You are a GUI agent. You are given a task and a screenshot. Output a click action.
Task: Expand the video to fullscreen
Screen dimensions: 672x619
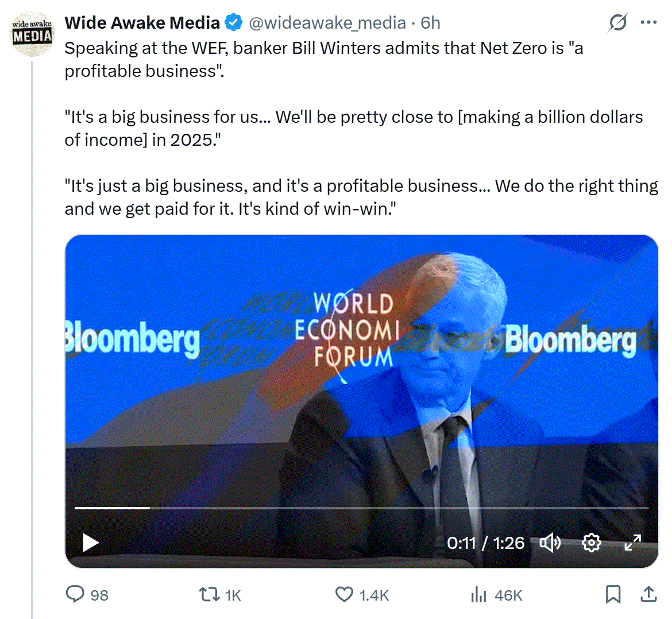tap(632, 543)
